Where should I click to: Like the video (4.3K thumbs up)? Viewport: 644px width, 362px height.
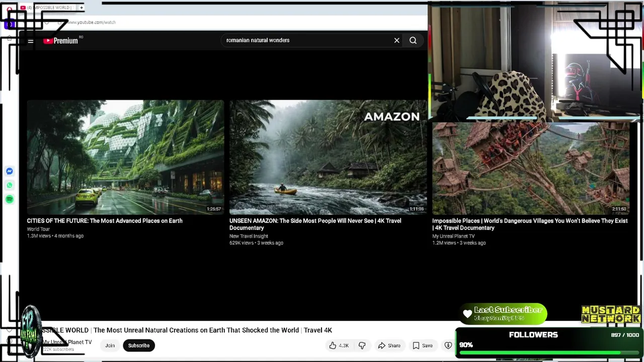coord(339,346)
